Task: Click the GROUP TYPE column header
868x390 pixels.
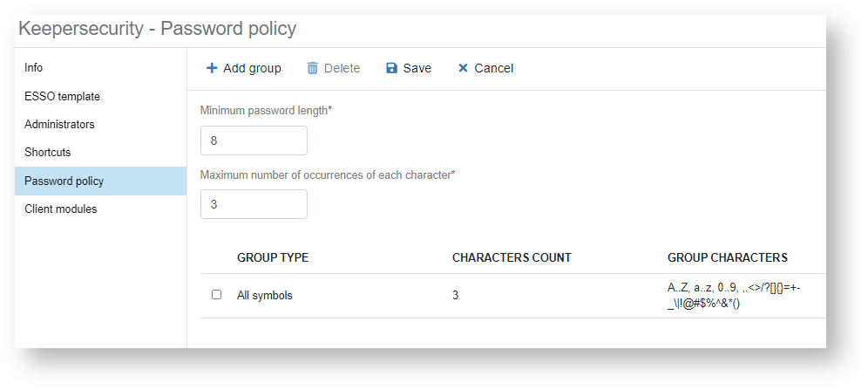Action: (273, 257)
